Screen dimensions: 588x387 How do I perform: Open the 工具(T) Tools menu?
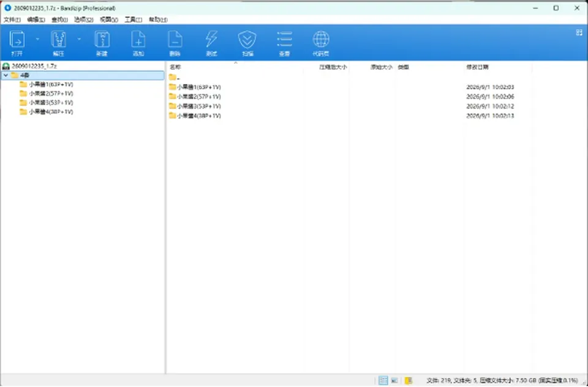[133, 20]
